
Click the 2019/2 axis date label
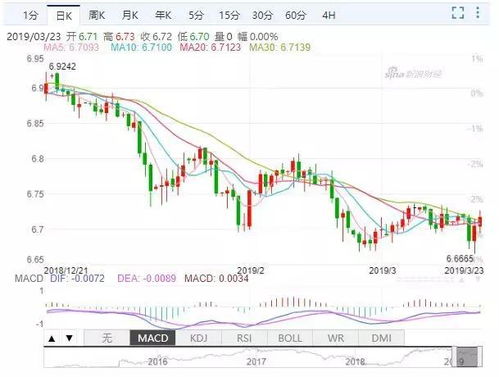click(x=250, y=270)
